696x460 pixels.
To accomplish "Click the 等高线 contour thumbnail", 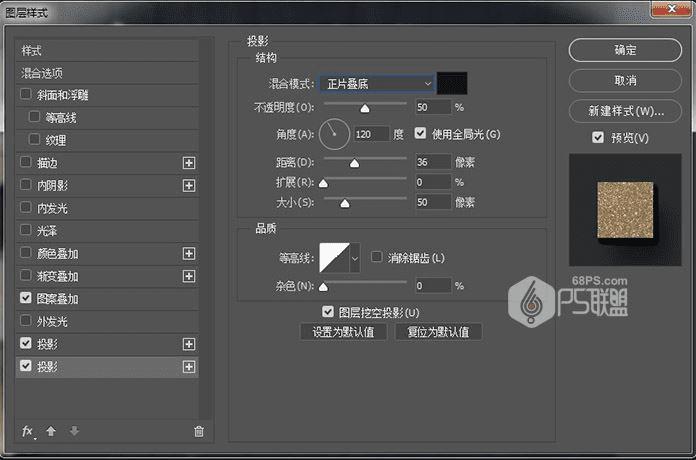I will pos(335,258).
